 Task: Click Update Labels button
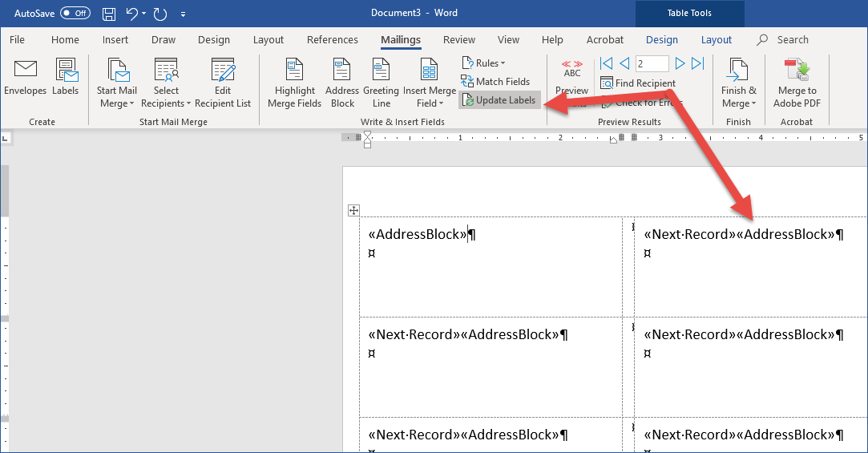click(499, 100)
